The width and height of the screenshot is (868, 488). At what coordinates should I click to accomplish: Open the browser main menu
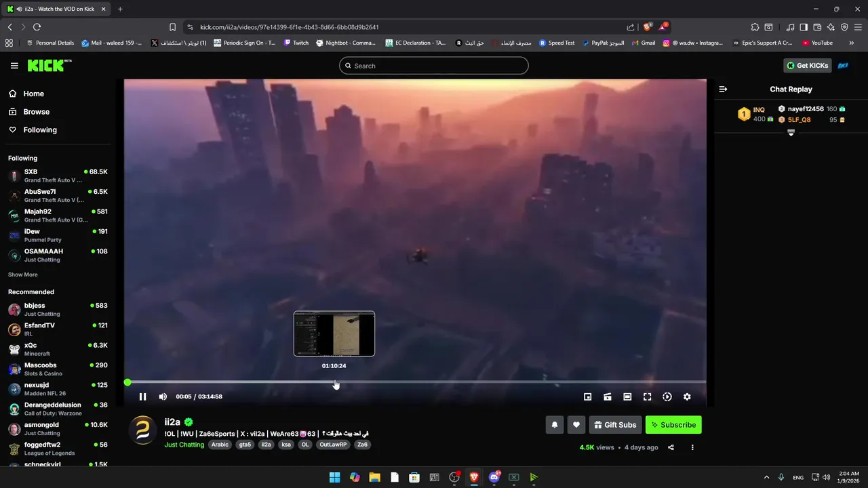coord(858,27)
